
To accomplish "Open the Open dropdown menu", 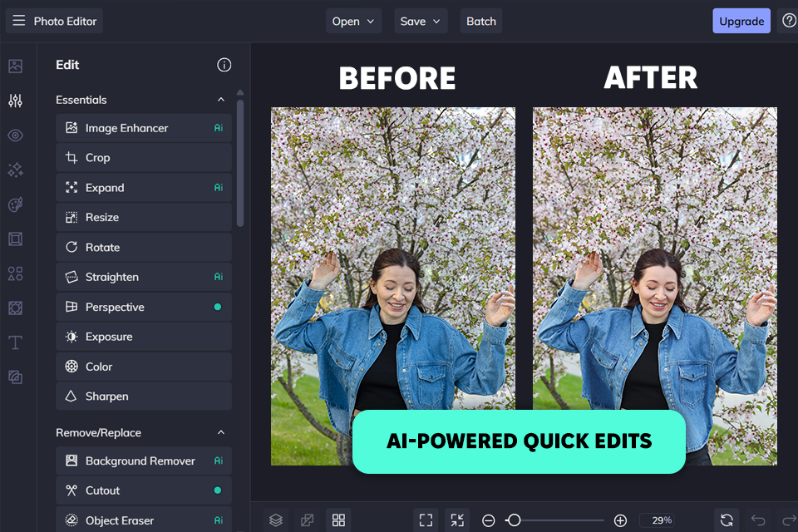I will point(353,21).
